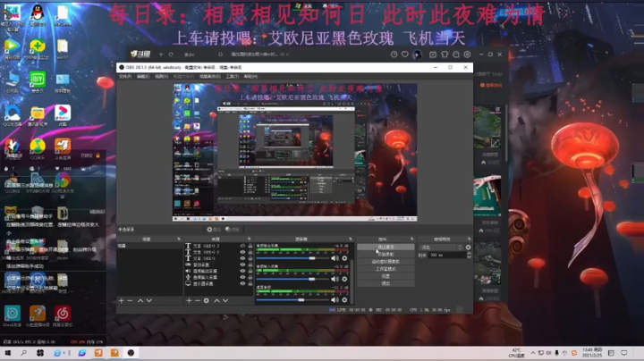This screenshot has width=644, height=361.
Task: Click third mixer channel volume slider handle
Action: (301, 300)
